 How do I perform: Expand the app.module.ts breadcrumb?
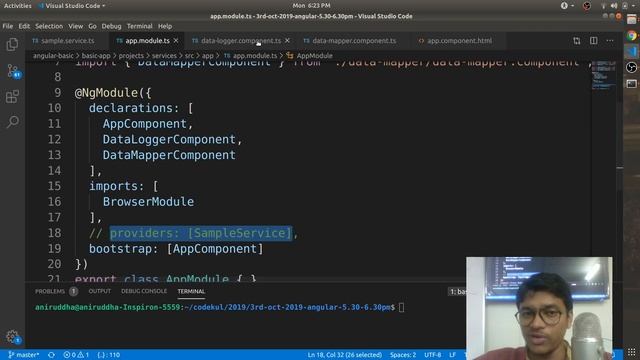tap(255, 56)
